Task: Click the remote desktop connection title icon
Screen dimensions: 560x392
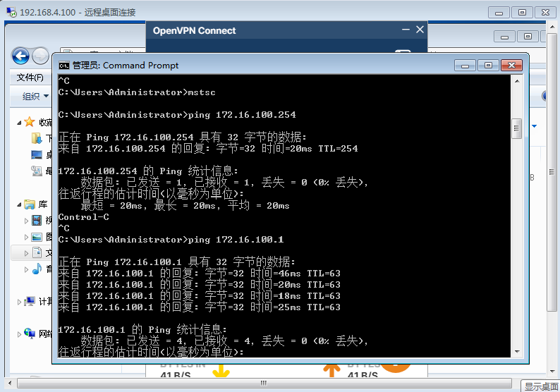Action: tap(10, 12)
